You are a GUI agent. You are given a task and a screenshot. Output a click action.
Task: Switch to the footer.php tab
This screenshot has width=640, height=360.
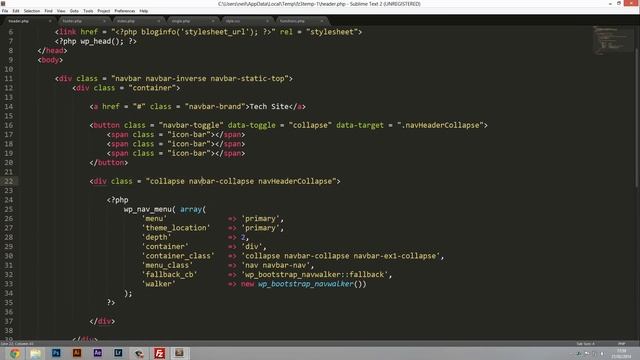click(x=82, y=21)
